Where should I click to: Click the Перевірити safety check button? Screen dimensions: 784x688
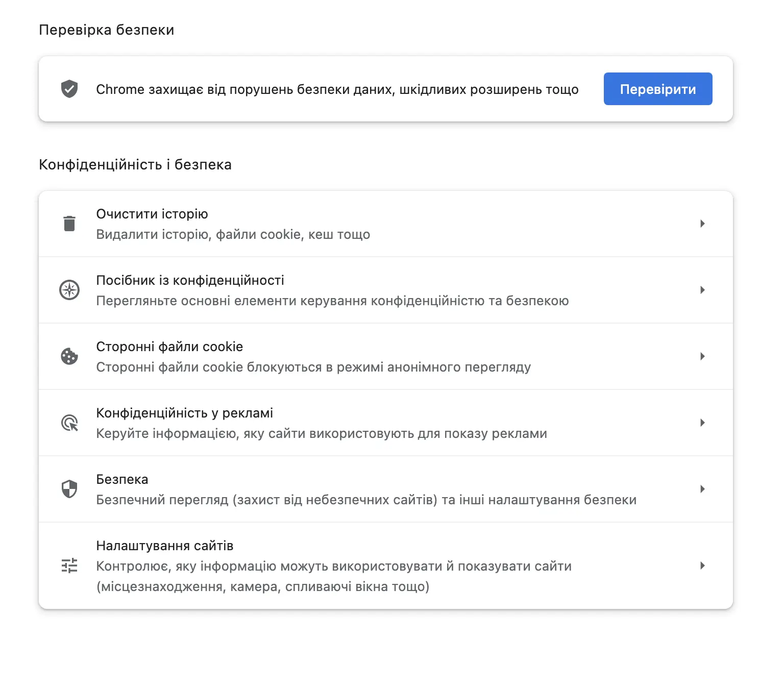coord(657,89)
